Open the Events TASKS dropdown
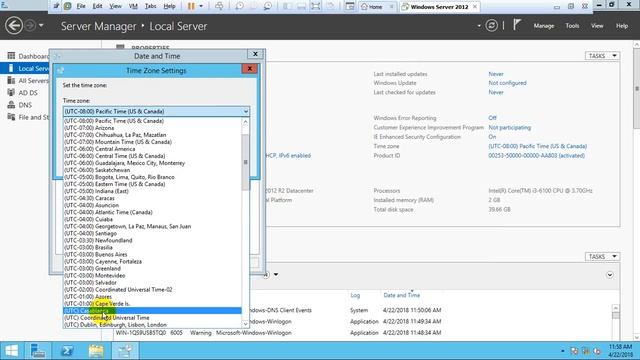 [x=602, y=256]
